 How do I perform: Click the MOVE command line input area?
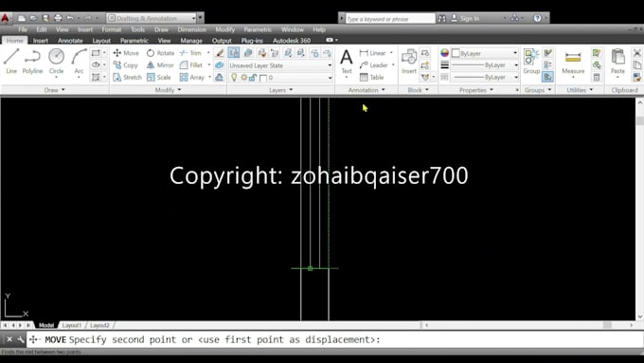tap(334, 339)
